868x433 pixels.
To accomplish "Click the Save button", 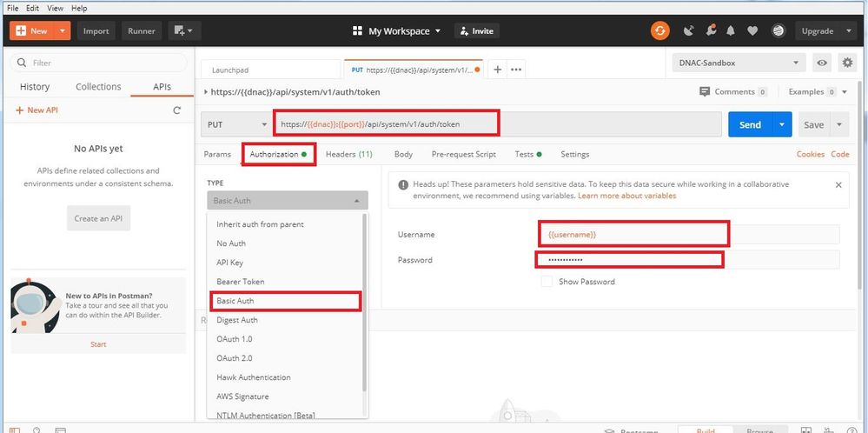I will [x=813, y=124].
